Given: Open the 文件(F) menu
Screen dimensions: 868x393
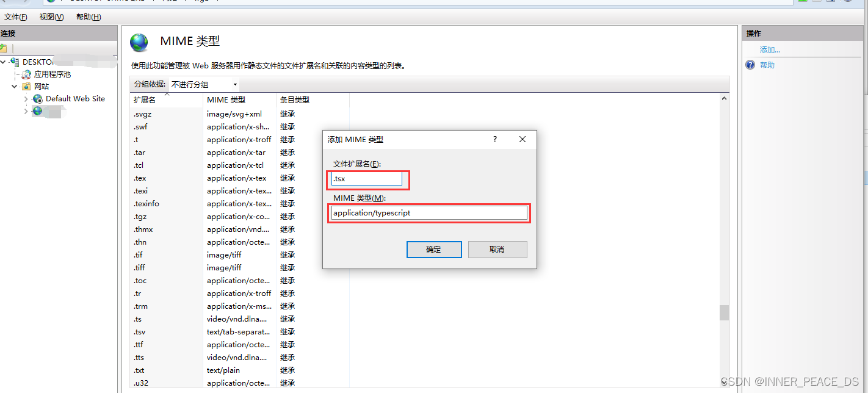Looking at the screenshot, I should tap(15, 17).
